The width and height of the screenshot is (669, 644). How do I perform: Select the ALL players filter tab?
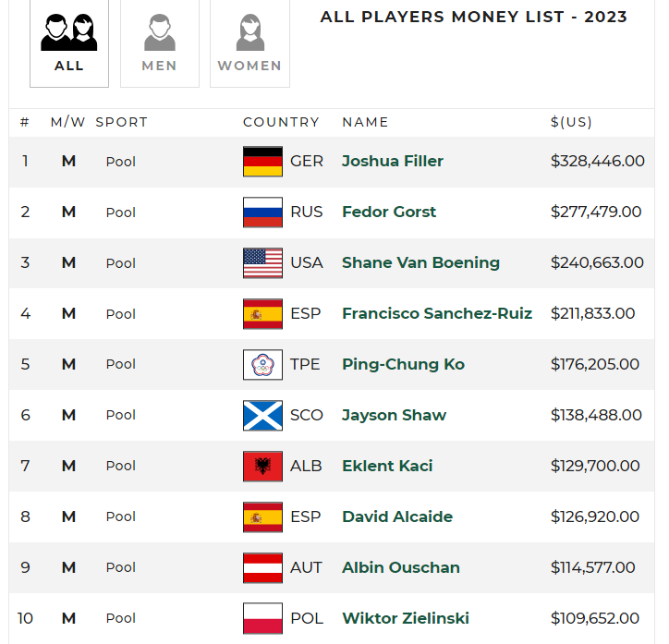pos(69,43)
